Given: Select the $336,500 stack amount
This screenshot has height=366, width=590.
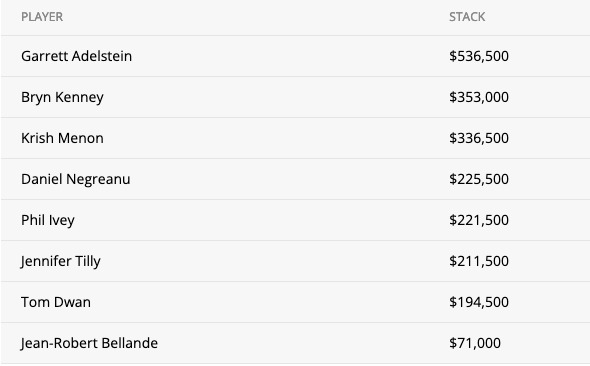Looking at the screenshot, I should point(479,138).
